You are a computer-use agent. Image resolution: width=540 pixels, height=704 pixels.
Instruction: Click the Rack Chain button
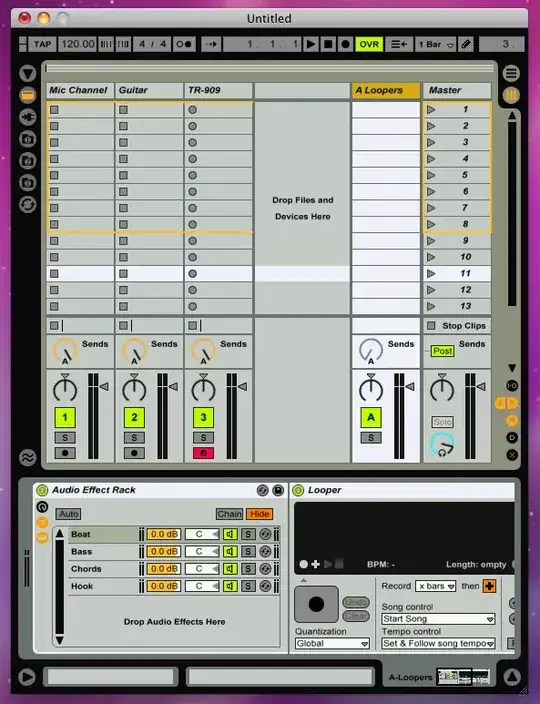point(229,514)
